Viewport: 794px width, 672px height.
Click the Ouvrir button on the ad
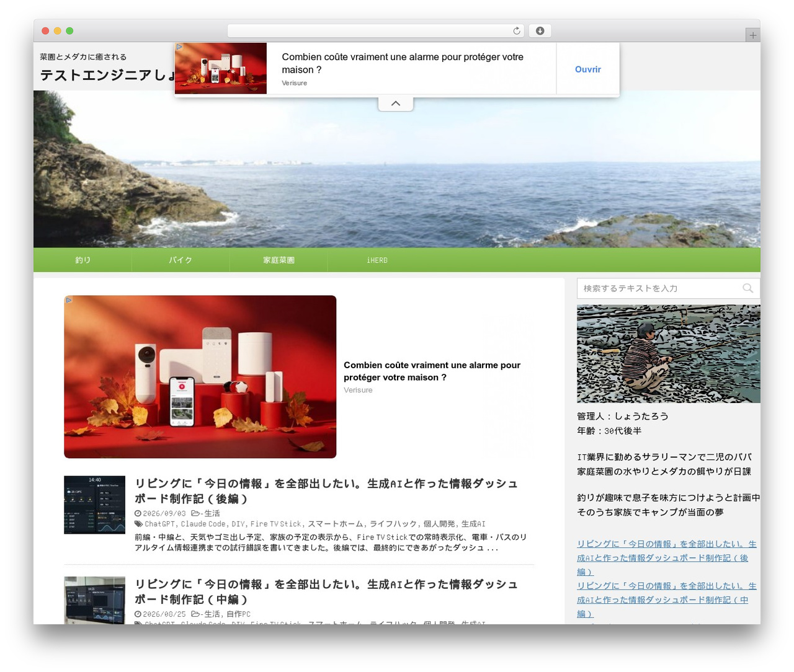587,69
